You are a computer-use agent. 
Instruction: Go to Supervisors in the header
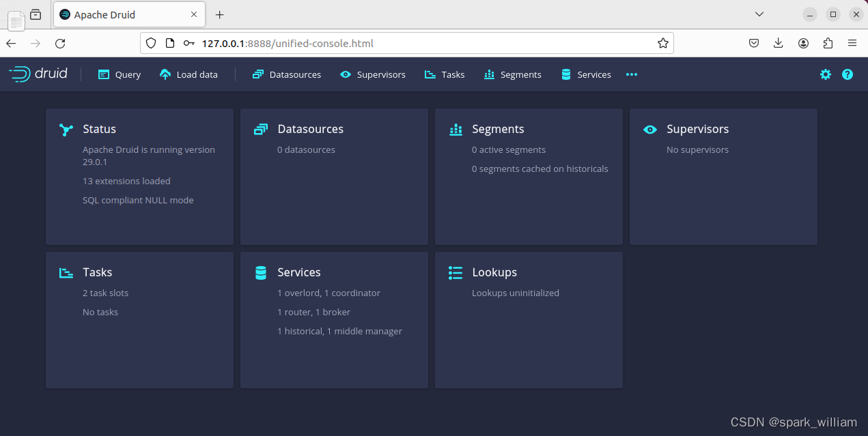point(373,74)
